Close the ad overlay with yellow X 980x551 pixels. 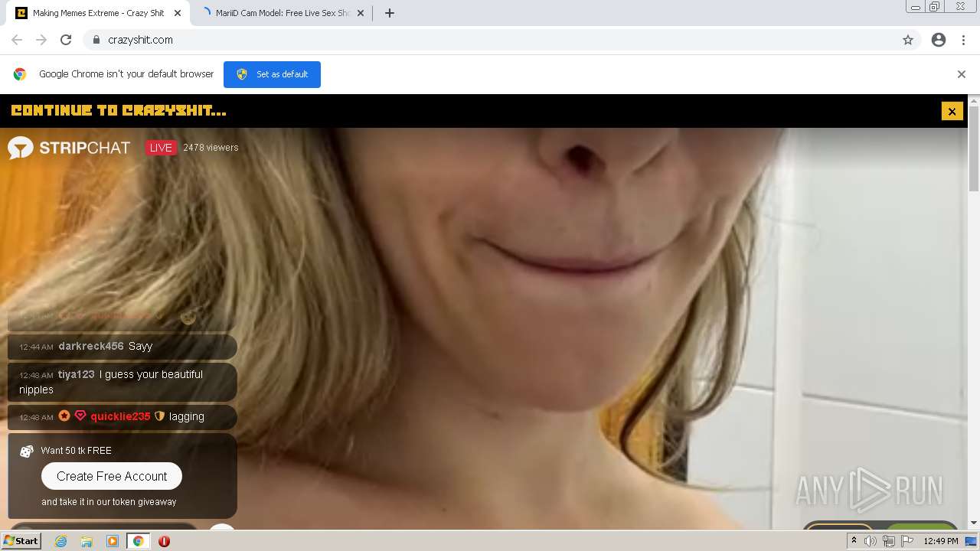click(952, 111)
